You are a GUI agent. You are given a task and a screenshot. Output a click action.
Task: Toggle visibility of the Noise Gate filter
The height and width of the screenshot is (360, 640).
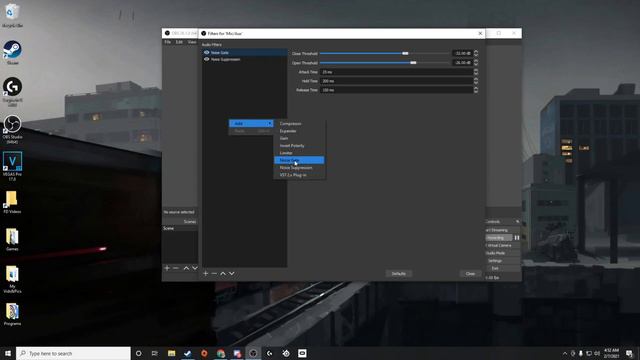[207, 53]
